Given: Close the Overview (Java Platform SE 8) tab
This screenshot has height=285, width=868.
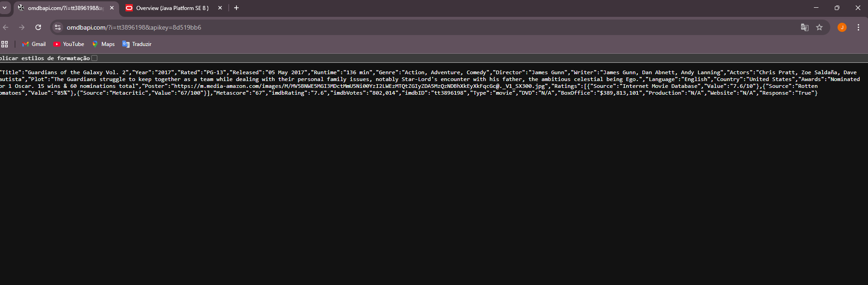Looking at the screenshot, I should click(220, 8).
